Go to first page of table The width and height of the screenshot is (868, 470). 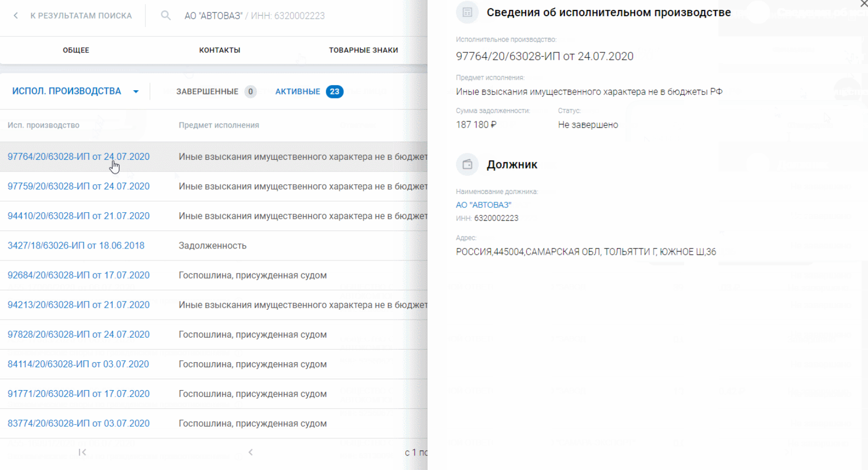coord(82,452)
